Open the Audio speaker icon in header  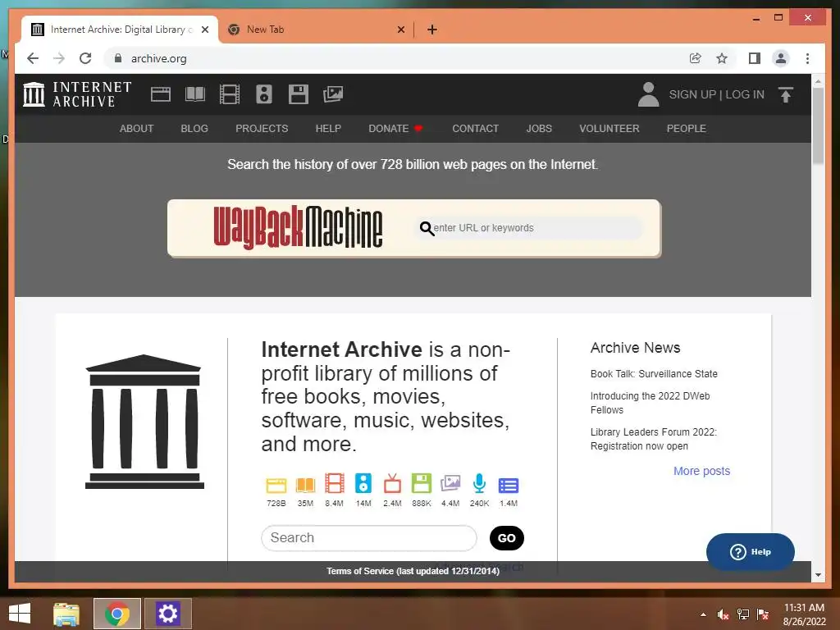263,94
